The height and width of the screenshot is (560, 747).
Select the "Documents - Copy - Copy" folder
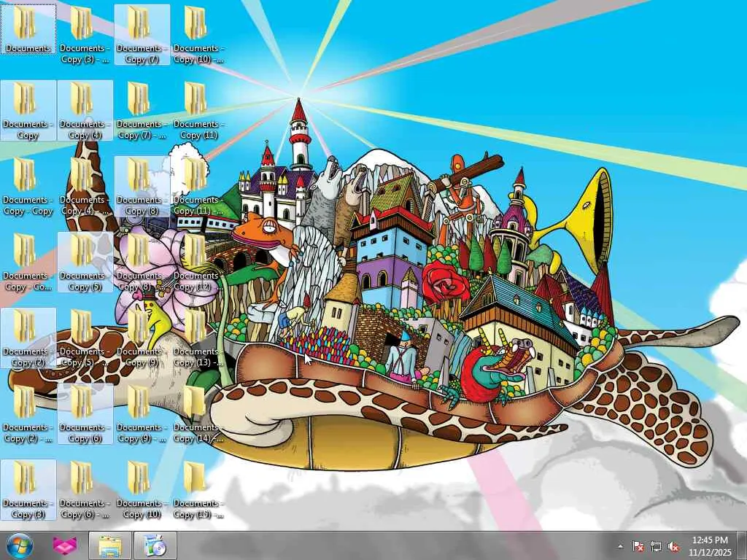pyautogui.click(x=28, y=186)
